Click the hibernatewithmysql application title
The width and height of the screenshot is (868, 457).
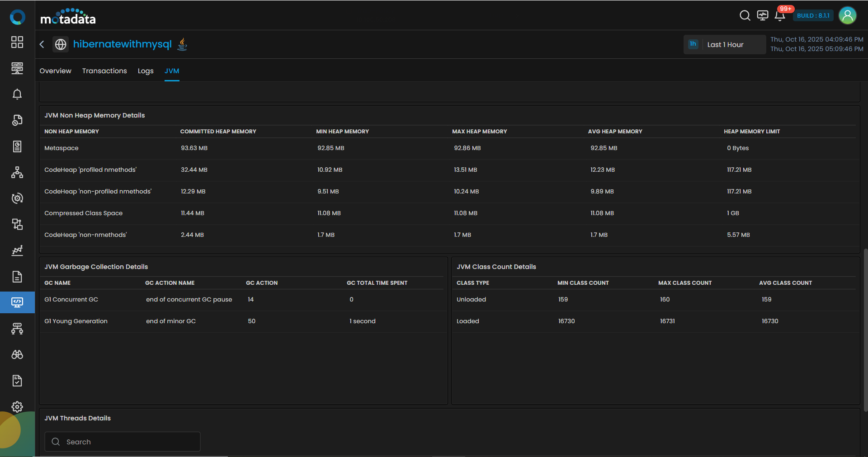click(122, 44)
